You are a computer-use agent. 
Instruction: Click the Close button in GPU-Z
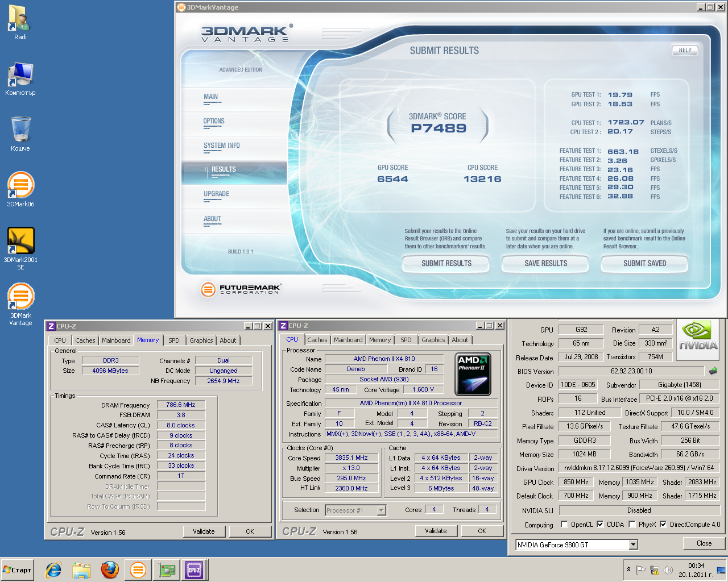tap(704, 543)
